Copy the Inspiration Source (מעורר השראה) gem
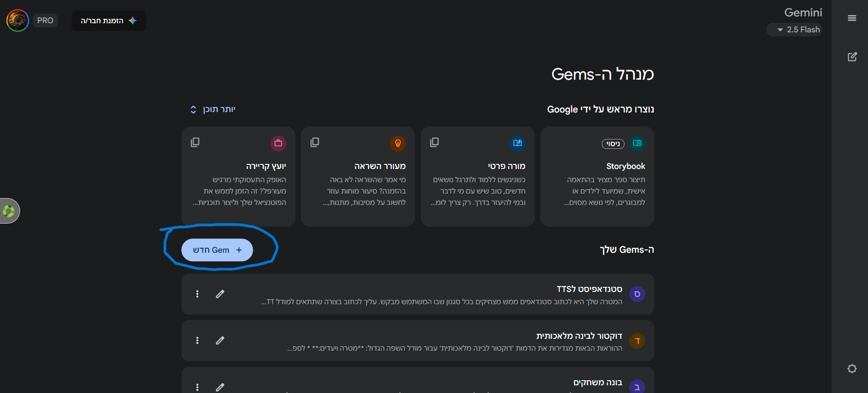This screenshot has width=868, height=393. click(x=315, y=143)
